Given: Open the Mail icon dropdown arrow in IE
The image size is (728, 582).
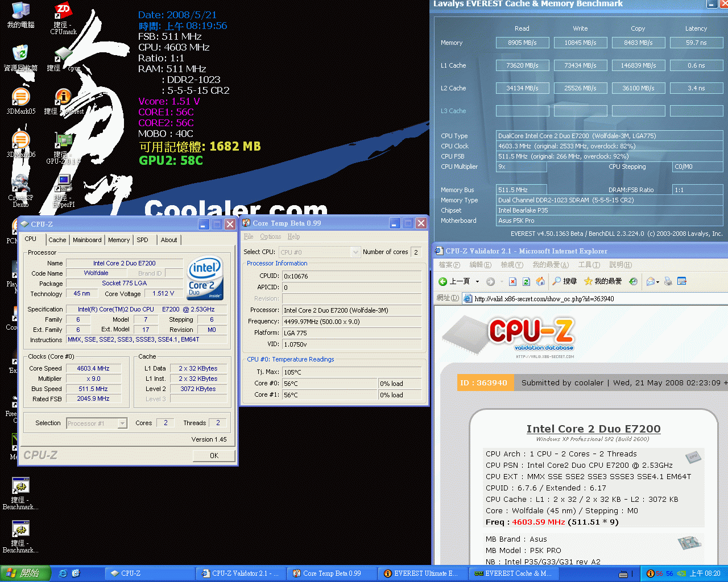Looking at the screenshot, I should 657,281.
